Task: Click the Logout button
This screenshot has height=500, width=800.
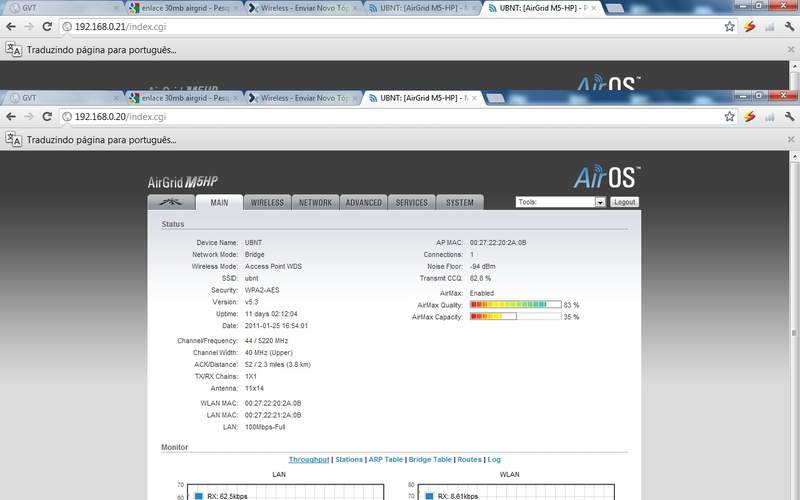Action: [624, 202]
